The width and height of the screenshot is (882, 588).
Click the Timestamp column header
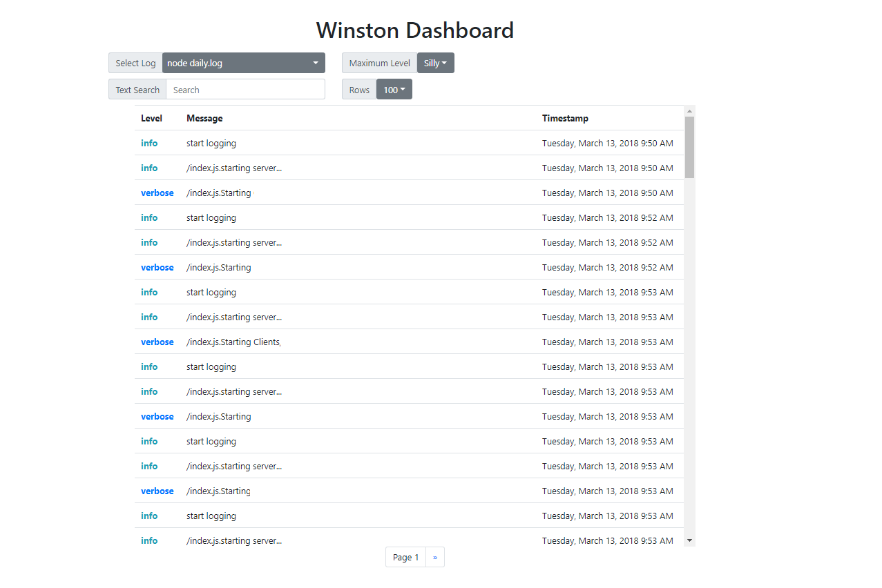565,118
